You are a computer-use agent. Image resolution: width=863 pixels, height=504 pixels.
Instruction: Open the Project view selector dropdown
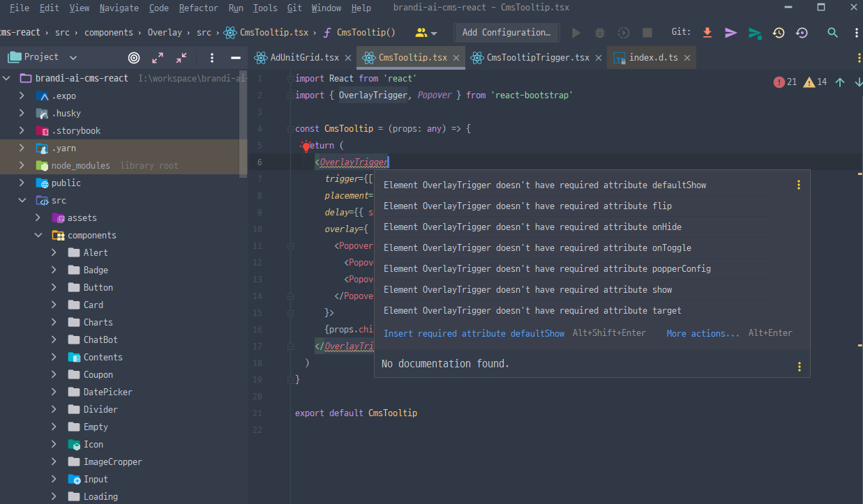(73, 56)
